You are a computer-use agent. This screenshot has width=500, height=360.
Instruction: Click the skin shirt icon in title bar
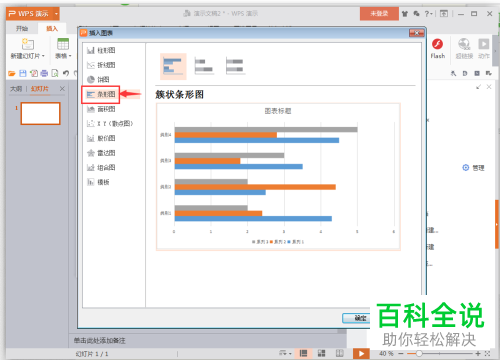pos(405,14)
